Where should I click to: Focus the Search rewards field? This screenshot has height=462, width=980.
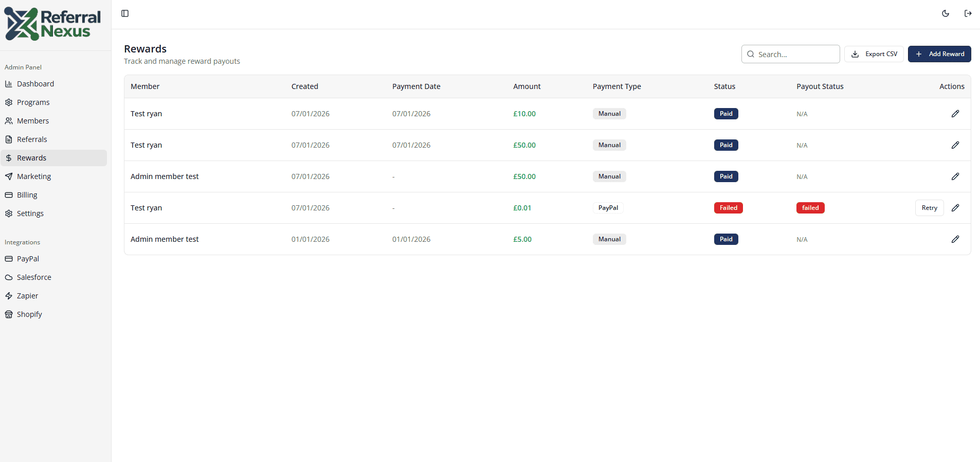pyautogui.click(x=791, y=54)
